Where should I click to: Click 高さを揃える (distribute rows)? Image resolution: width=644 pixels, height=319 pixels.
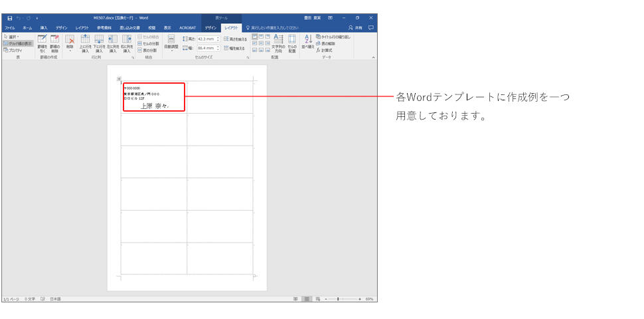tap(235, 39)
